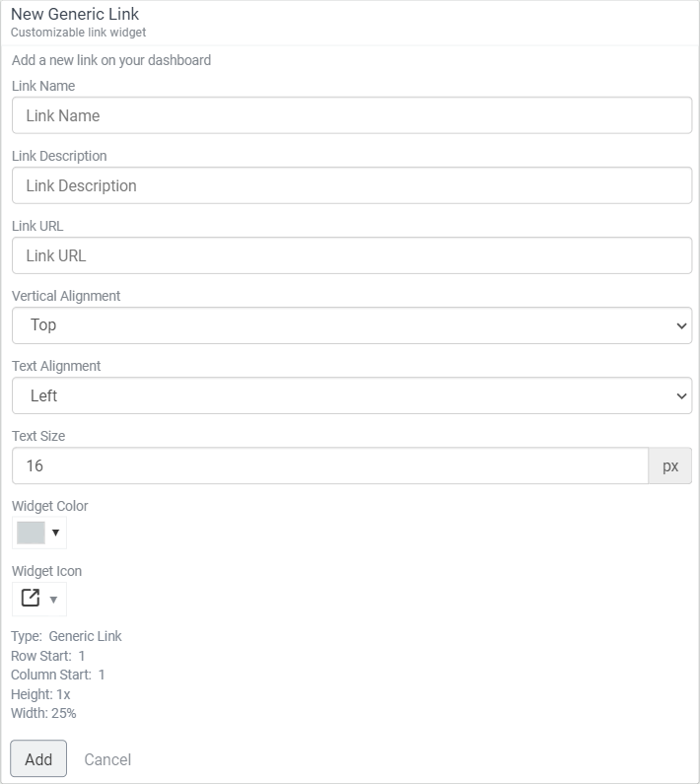Open the Text Alignment dropdown showing Left

[352, 395]
